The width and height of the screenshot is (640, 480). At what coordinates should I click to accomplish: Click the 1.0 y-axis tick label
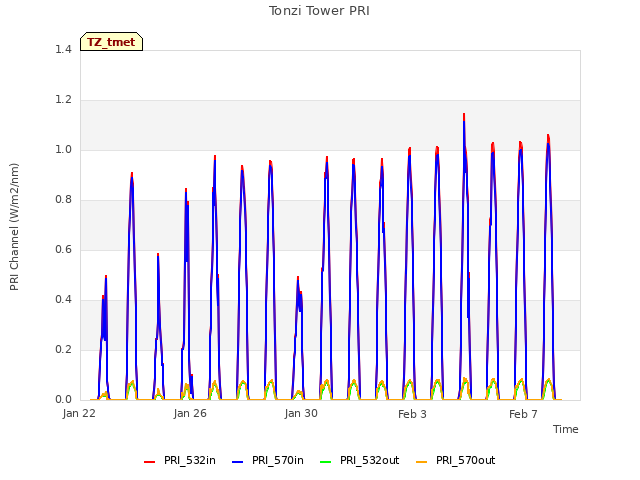coord(63,149)
